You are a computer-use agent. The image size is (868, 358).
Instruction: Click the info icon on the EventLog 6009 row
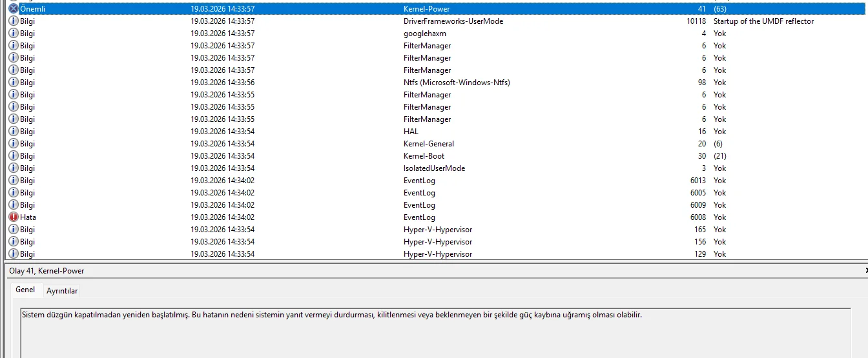tap(14, 205)
